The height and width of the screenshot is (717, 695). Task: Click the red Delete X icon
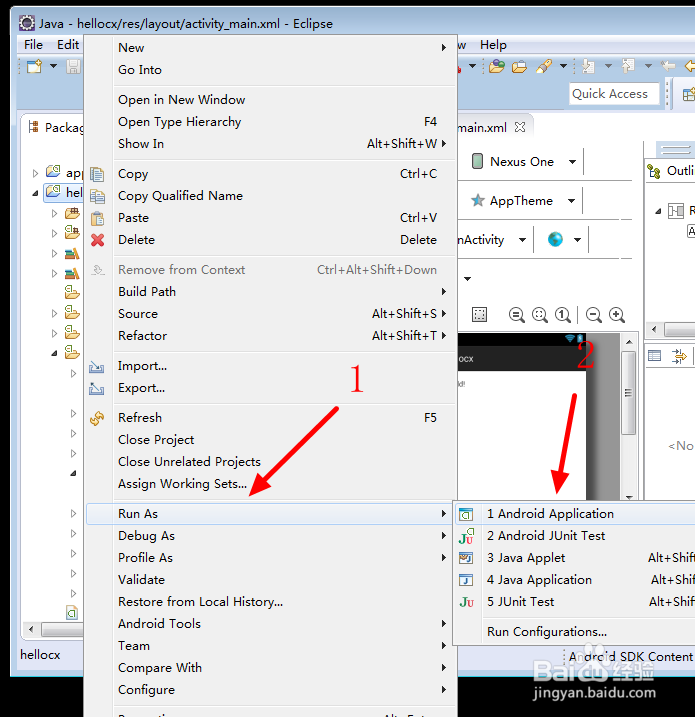tap(97, 240)
